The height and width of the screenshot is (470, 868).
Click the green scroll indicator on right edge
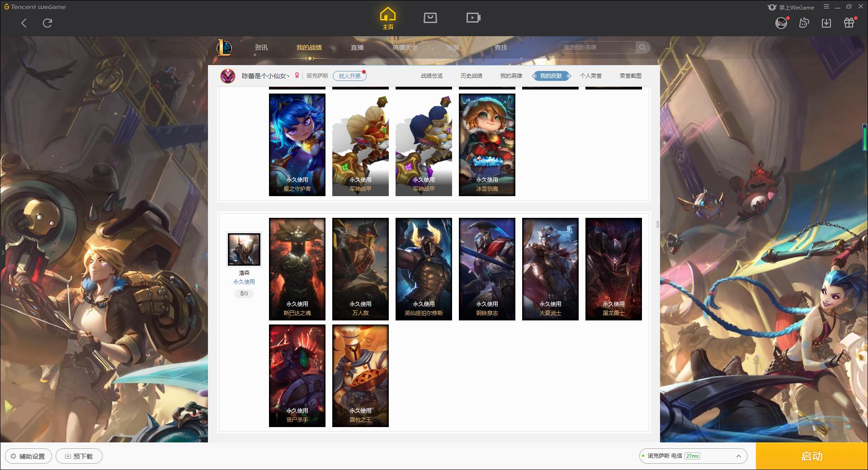pyautogui.click(x=865, y=137)
